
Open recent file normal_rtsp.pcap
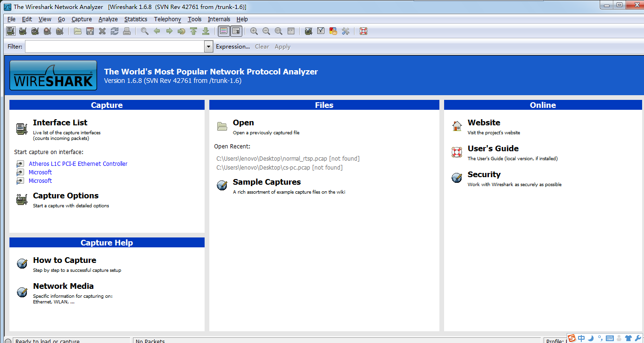288,159
